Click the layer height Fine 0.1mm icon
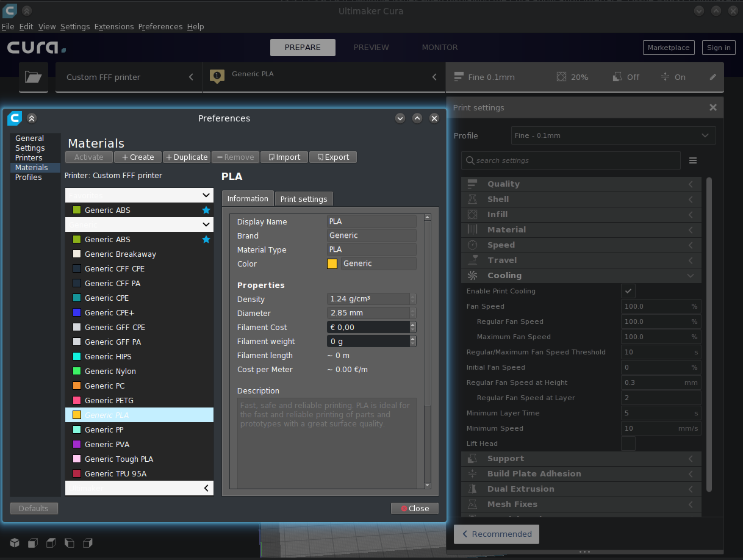The width and height of the screenshot is (743, 560). click(x=459, y=77)
